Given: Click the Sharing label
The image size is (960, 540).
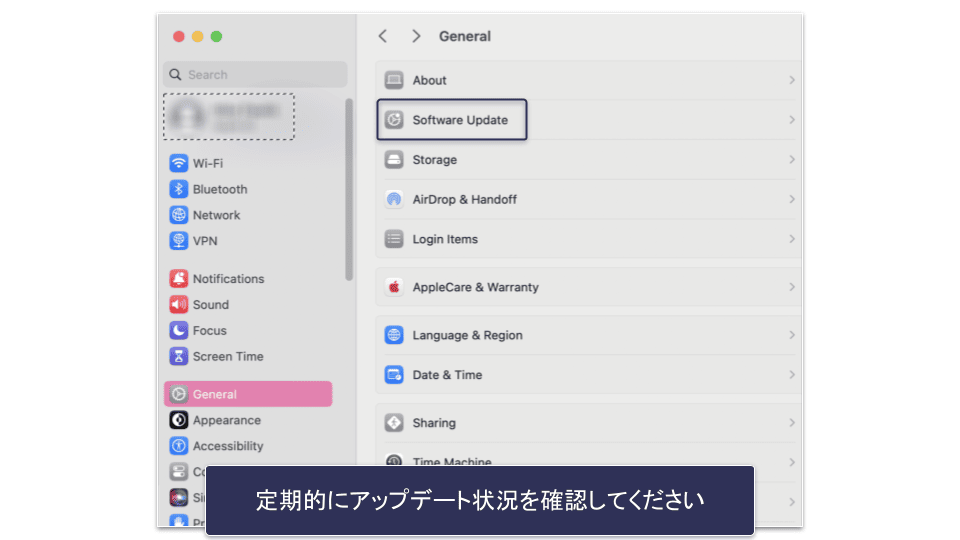Looking at the screenshot, I should point(434,423).
